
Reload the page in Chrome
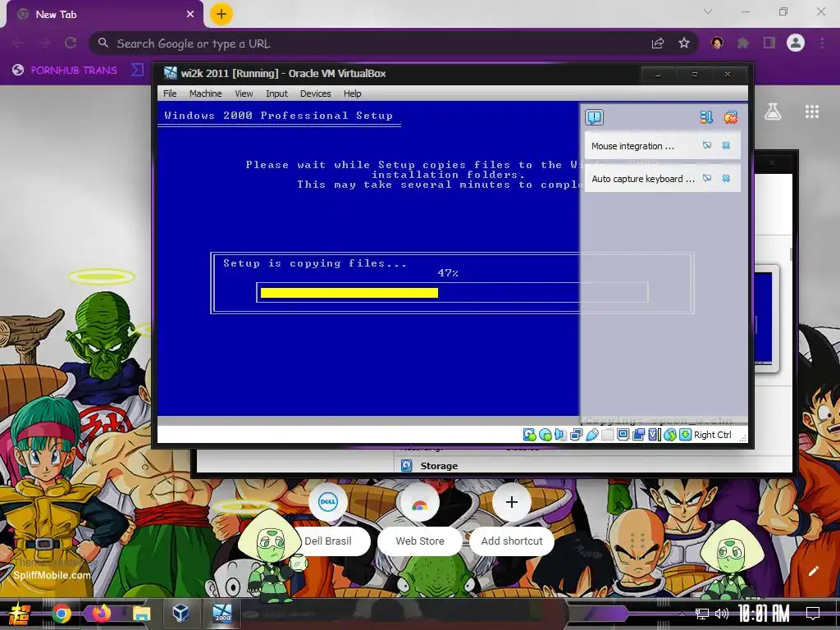pos(71,43)
